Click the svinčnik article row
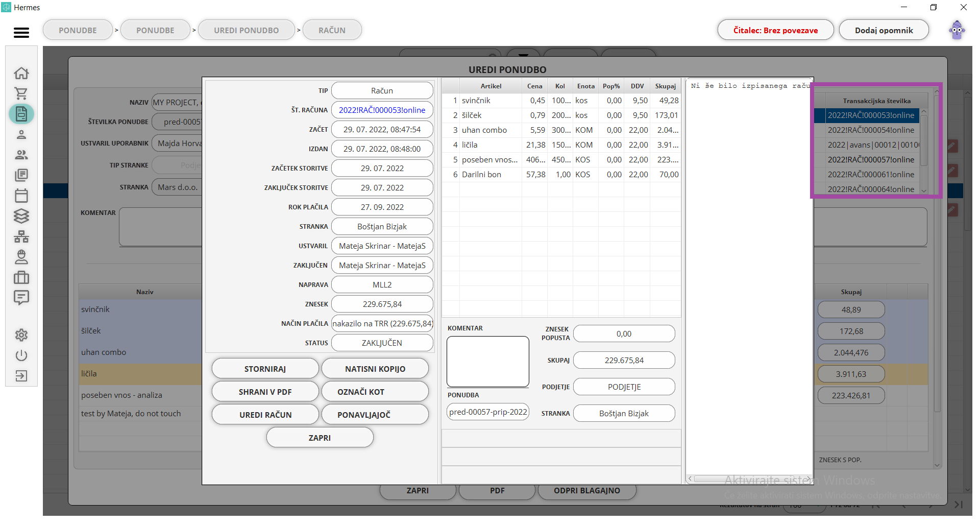 [561, 101]
